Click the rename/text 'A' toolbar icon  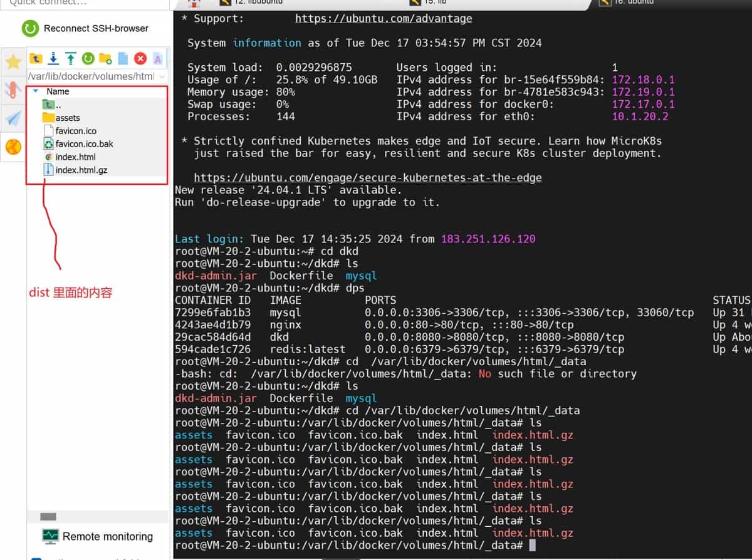(158, 58)
